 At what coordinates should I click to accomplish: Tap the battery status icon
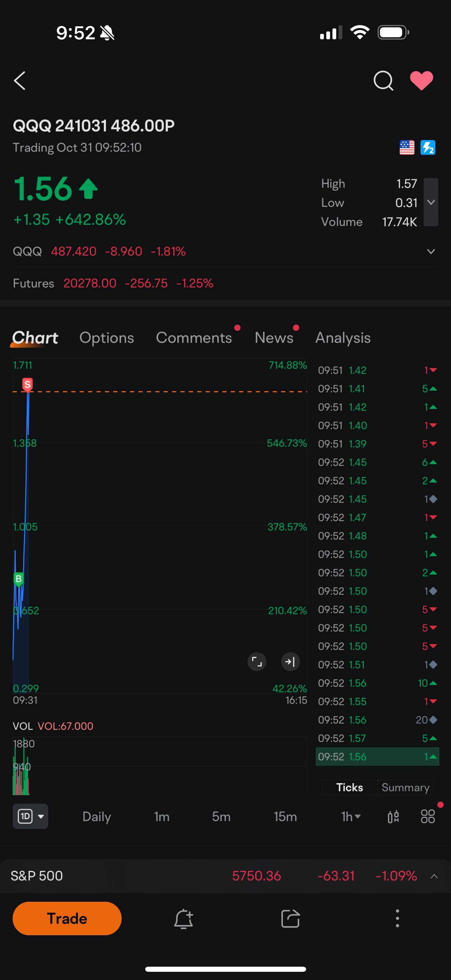[393, 32]
